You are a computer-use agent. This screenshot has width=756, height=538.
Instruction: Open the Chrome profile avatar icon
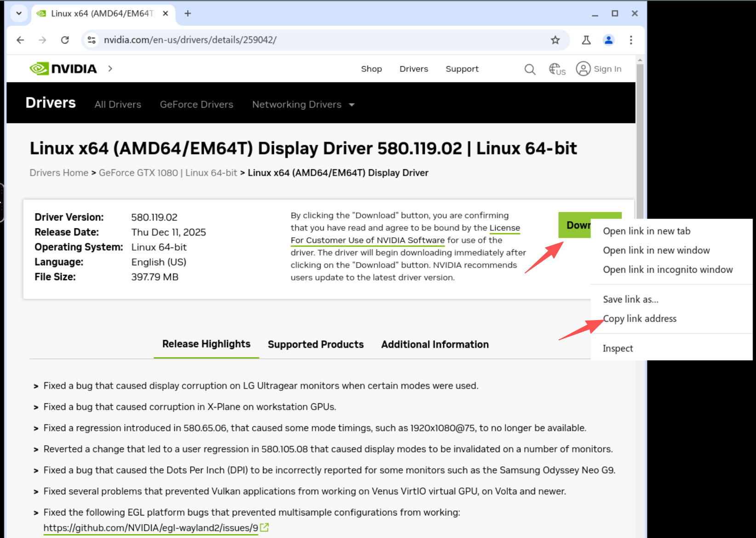coord(608,40)
